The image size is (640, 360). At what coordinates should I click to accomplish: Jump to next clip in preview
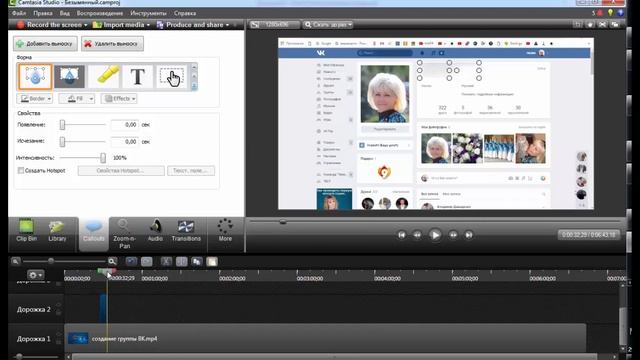tap(469, 235)
